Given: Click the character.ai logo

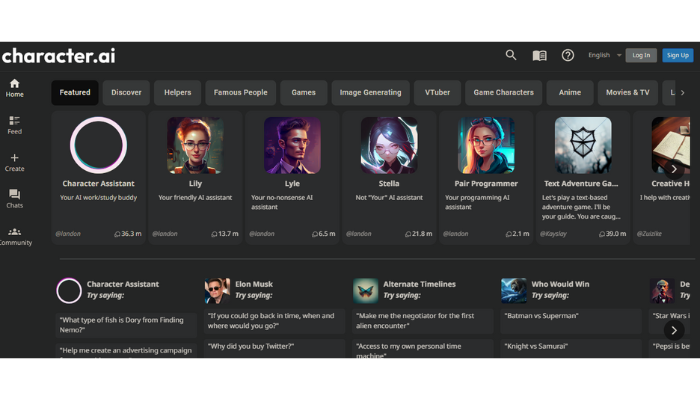Looking at the screenshot, I should click(x=58, y=56).
